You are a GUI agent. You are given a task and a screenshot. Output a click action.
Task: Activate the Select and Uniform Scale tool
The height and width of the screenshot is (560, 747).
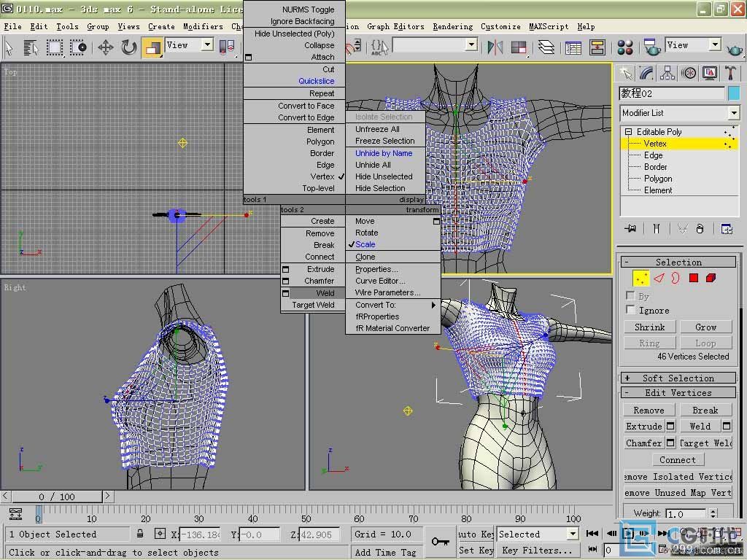point(152,47)
